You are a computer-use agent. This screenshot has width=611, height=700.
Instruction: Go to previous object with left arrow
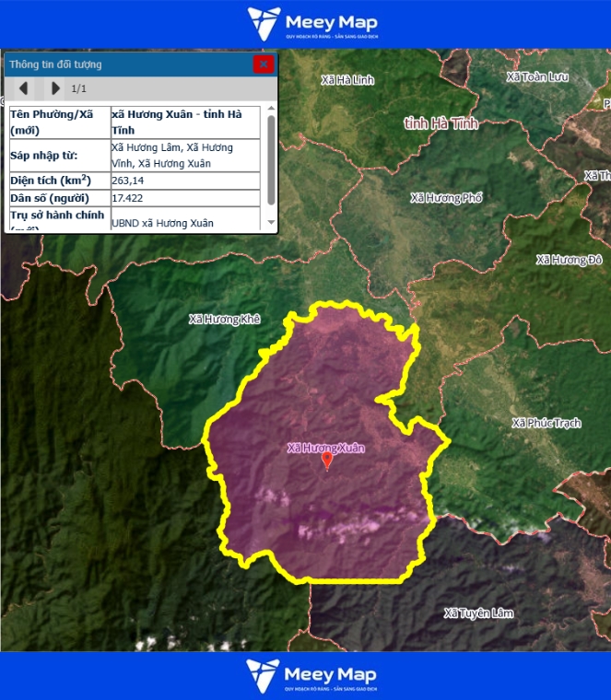[24, 88]
